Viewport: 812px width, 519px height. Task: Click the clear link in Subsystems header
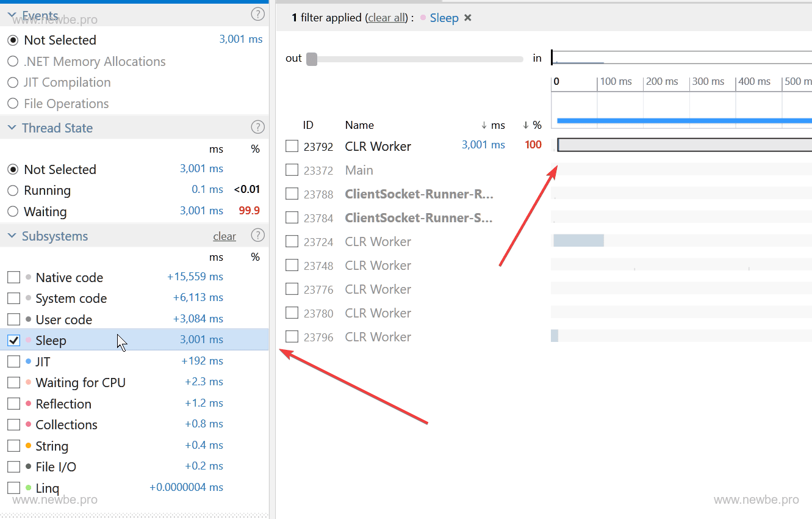coord(224,236)
